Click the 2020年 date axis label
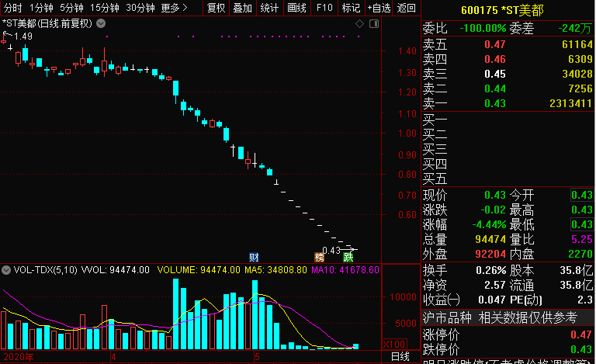Image resolution: width=596 pixels, height=364 pixels. point(19,357)
